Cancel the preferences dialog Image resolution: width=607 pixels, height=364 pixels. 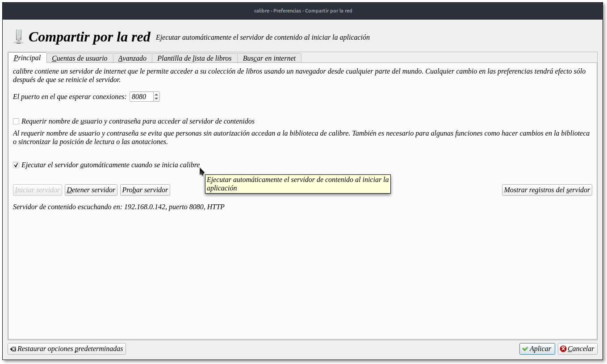[x=578, y=349]
